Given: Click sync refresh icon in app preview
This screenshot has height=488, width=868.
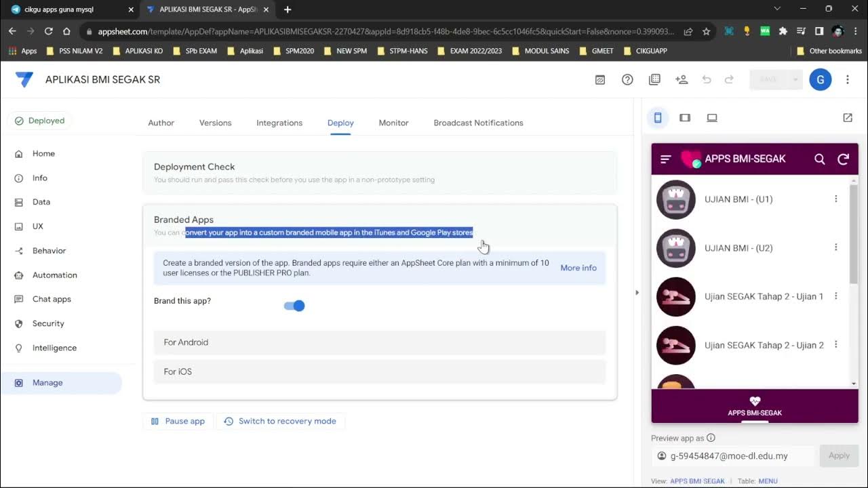Looking at the screenshot, I should (x=843, y=159).
